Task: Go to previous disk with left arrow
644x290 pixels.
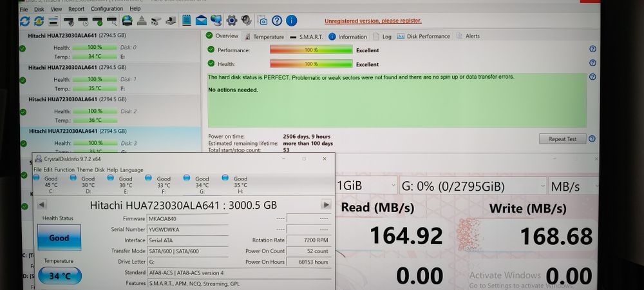Action: (x=42, y=204)
